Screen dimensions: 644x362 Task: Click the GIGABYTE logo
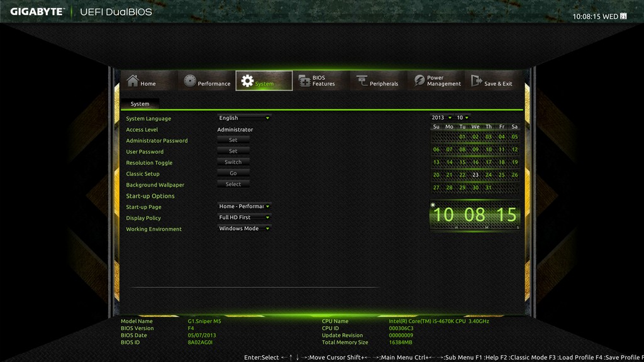37,12
